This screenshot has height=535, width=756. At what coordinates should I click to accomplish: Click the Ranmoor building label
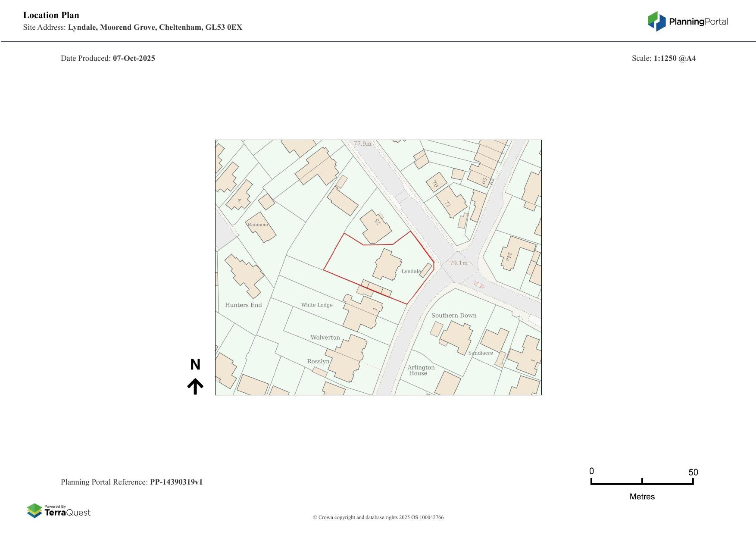click(258, 225)
